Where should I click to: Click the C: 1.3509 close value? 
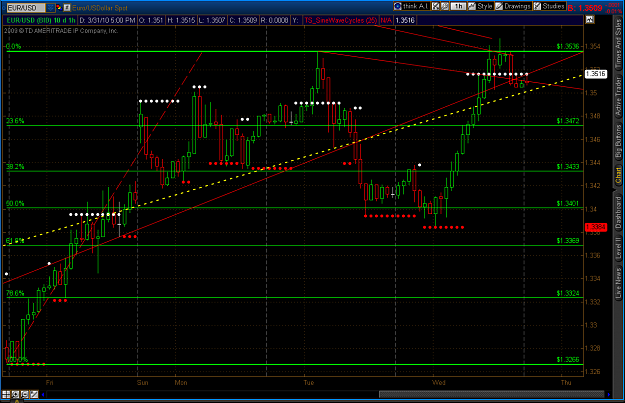[243, 20]
